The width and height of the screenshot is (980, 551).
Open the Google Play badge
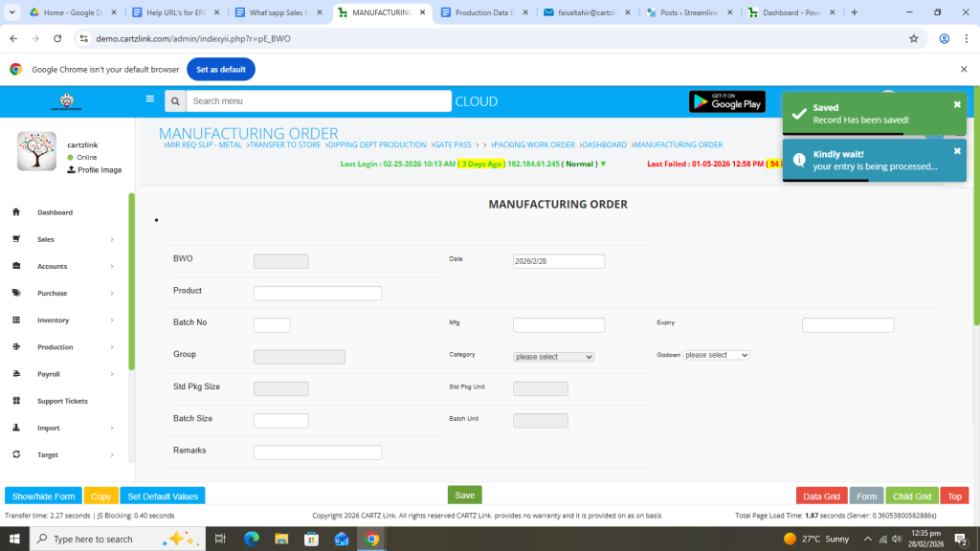click(726, 101)
